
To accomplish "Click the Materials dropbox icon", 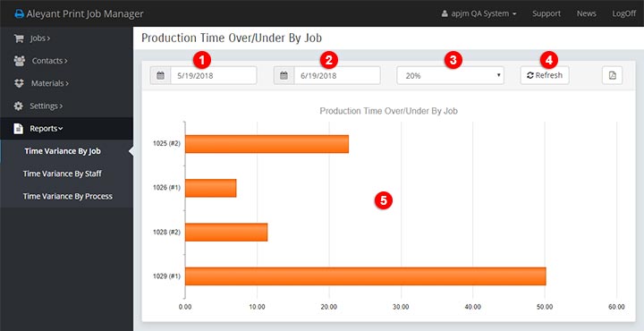I will [19, 83].
